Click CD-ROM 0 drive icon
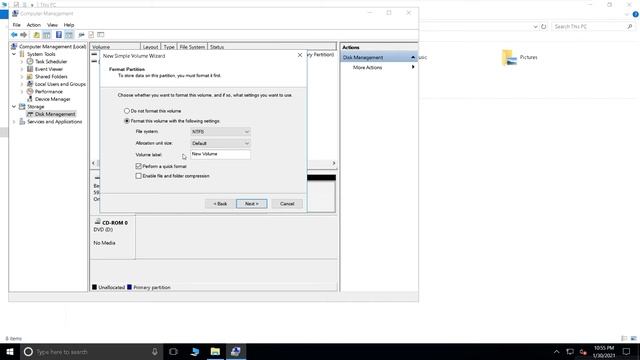Screen dimensions: 640x360 point(98,222)
